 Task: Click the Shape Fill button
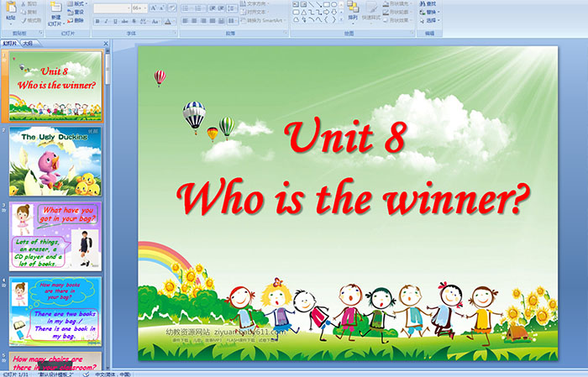(x=397, y=3)
